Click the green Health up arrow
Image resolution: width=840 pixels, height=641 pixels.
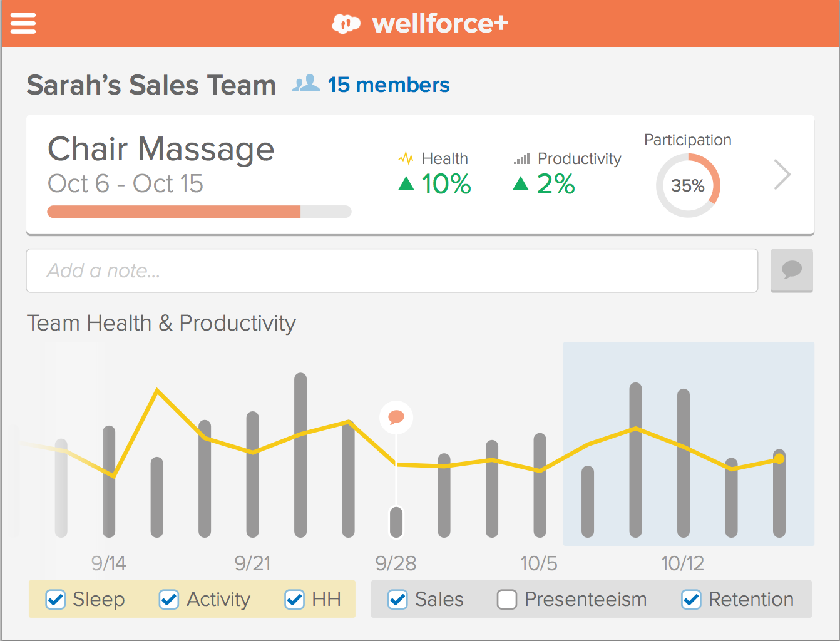pyautogui.click(x=406, y=183)
